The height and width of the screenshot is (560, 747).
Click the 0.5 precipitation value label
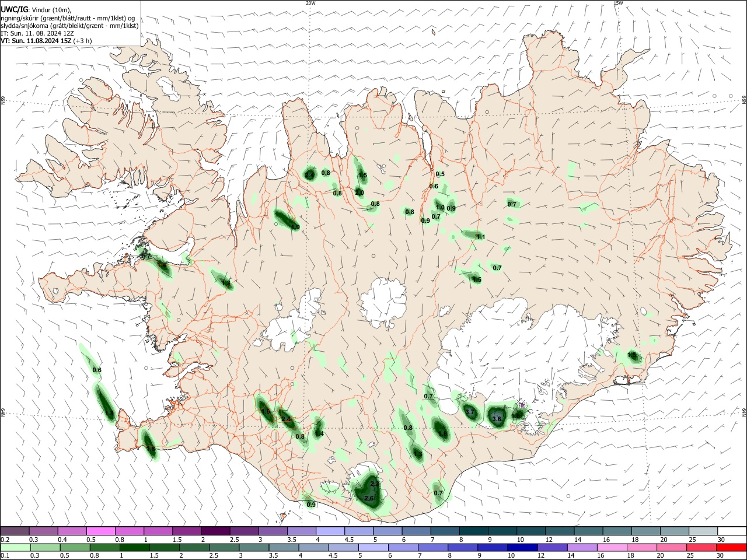pyautogui.click(x=440, y=174)
